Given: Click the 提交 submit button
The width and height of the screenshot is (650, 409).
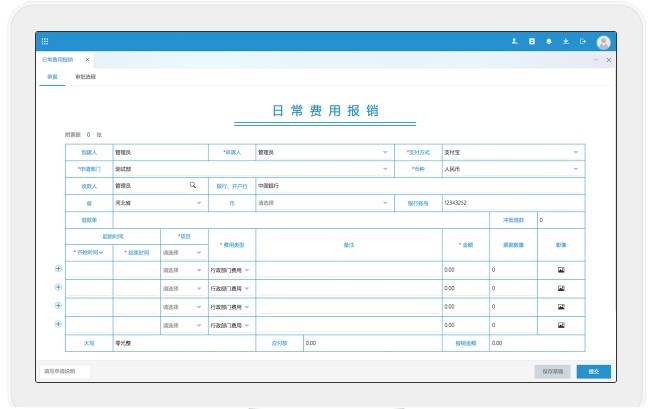Looking at the screenshot, I should [593, 371].
